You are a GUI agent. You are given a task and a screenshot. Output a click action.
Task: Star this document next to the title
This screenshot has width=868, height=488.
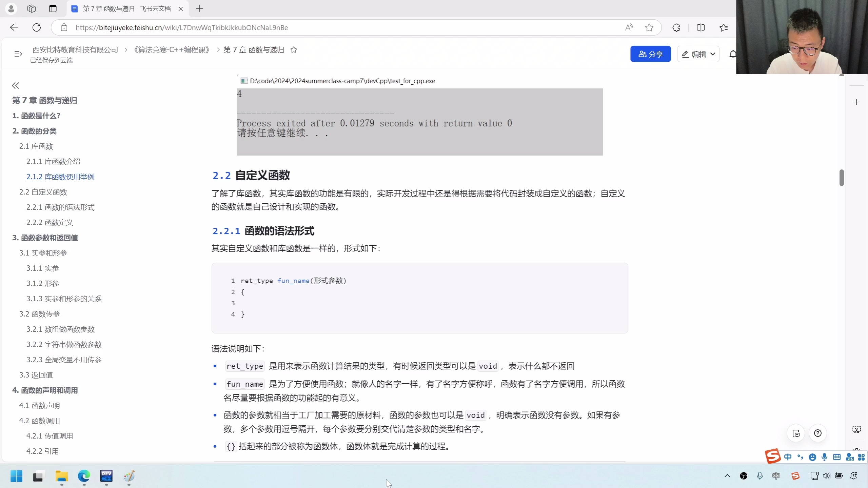tap(294, 50)
